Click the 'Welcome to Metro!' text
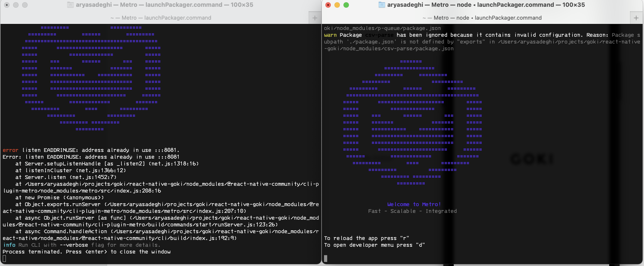 click(414, 204)
